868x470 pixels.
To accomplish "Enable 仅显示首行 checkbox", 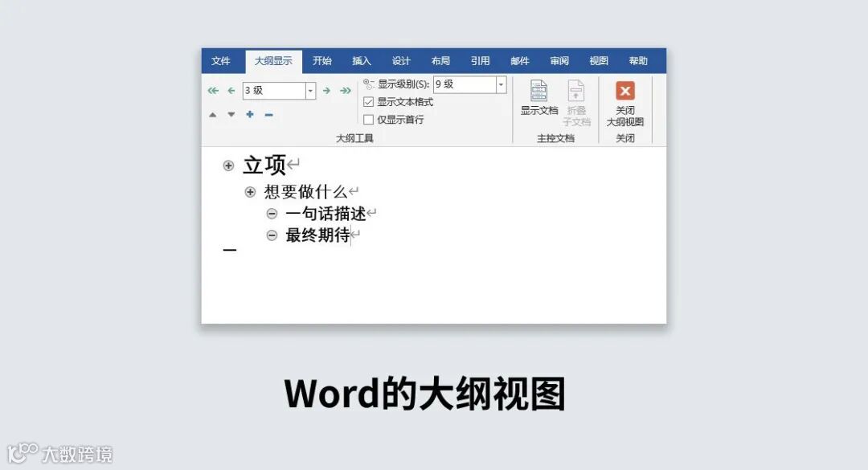I will point(369,120).
